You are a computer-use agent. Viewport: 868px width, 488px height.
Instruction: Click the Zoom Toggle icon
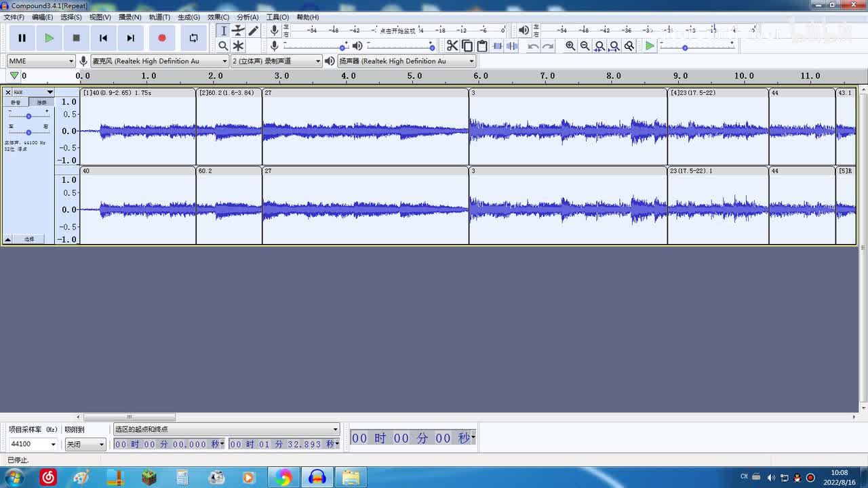tap(629, 45)
